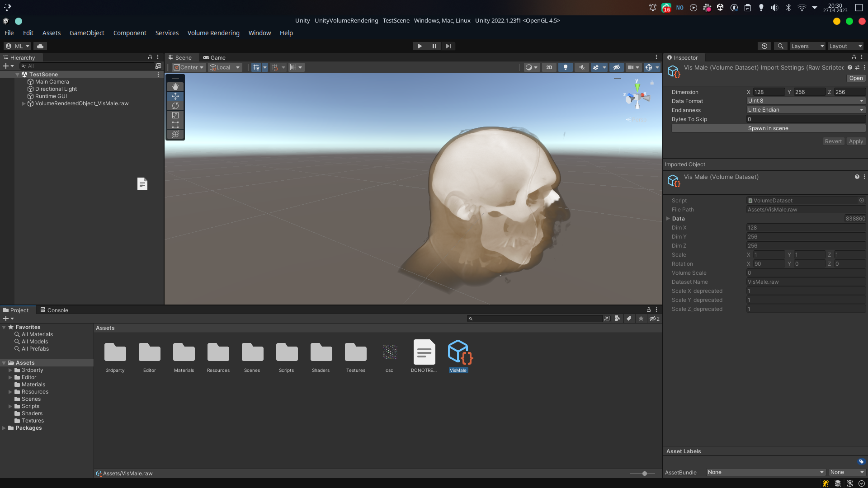The height and width of the screenshot is (488, 868).
Task: Select the Hand tool for panning
Action: click(175, 86)
